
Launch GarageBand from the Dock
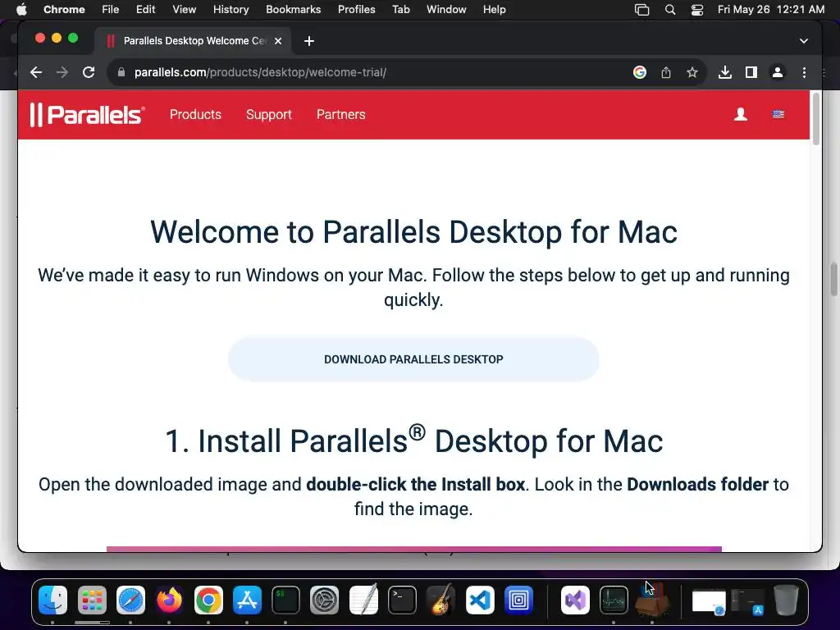tap(441, 600)
